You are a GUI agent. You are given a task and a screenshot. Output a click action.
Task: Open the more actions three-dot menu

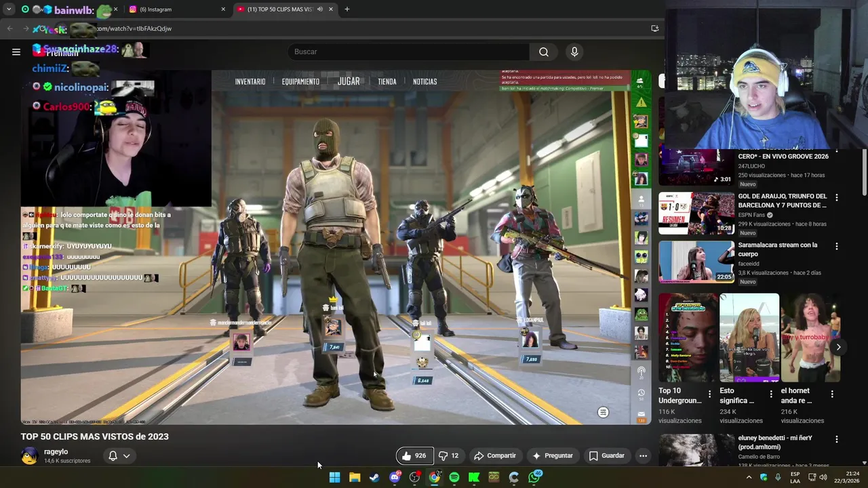643,456
